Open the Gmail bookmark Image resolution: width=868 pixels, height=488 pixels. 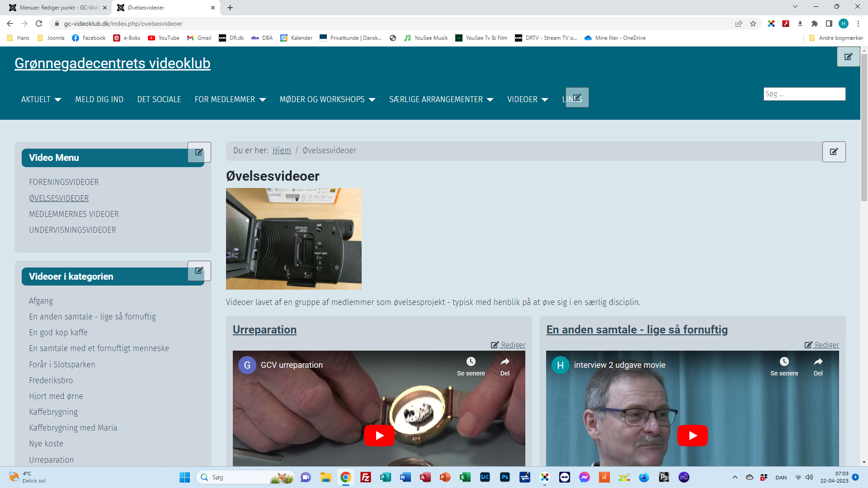(199, 38)
